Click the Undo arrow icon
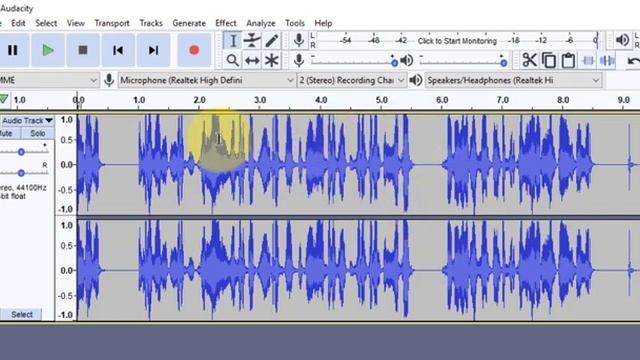This screenshot has height=360, width=640. (633, 61)
